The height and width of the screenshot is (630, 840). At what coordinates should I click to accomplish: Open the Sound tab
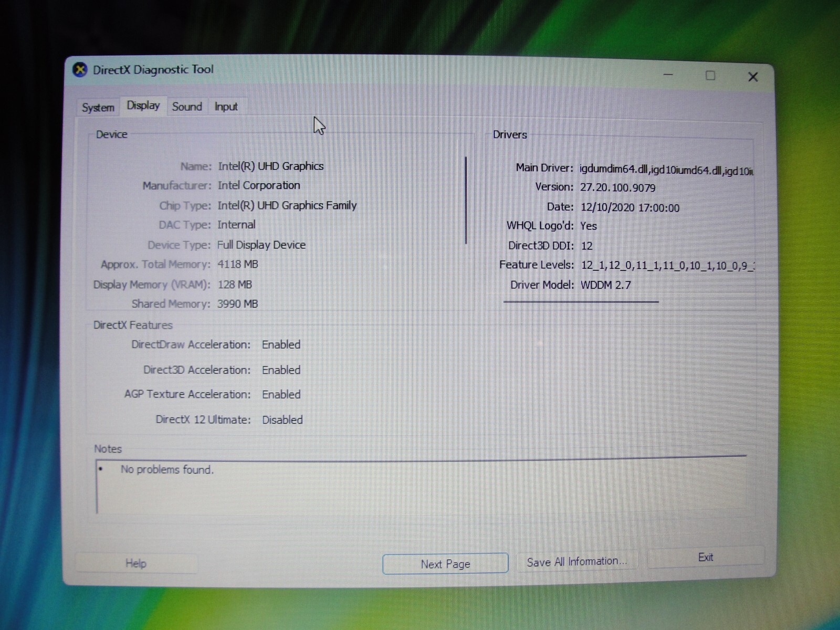(187, 107)
